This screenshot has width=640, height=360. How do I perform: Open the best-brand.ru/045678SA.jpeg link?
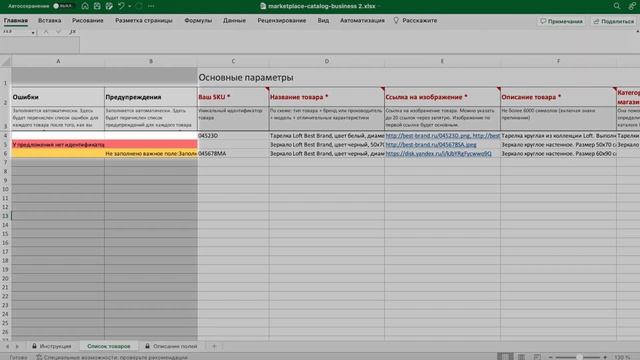(431, 144)
